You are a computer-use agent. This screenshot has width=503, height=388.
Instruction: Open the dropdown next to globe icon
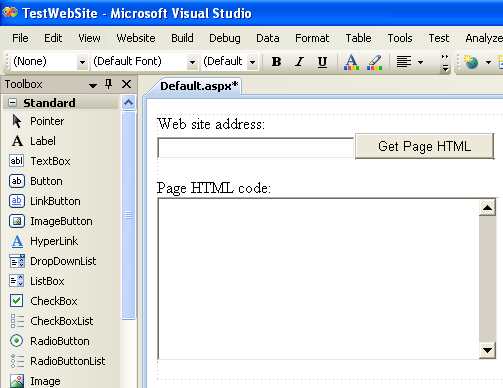tap(488, 62)
